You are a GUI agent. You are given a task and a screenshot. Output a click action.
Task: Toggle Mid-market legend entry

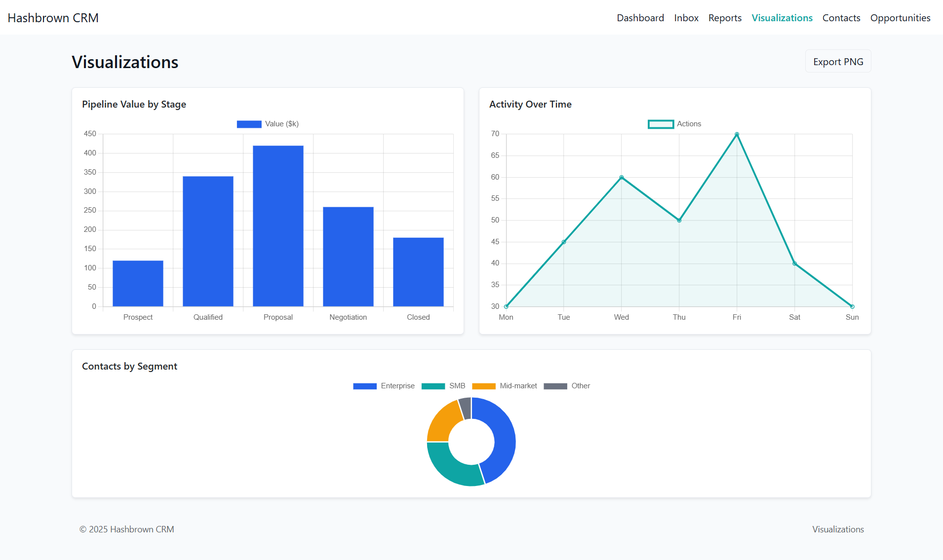tap(504, 386)
